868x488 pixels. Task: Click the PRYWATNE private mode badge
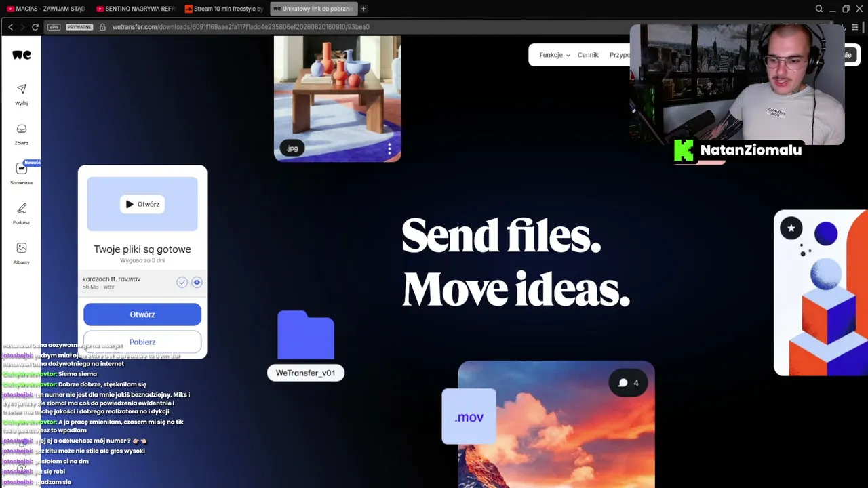click(x=79, y=27)
